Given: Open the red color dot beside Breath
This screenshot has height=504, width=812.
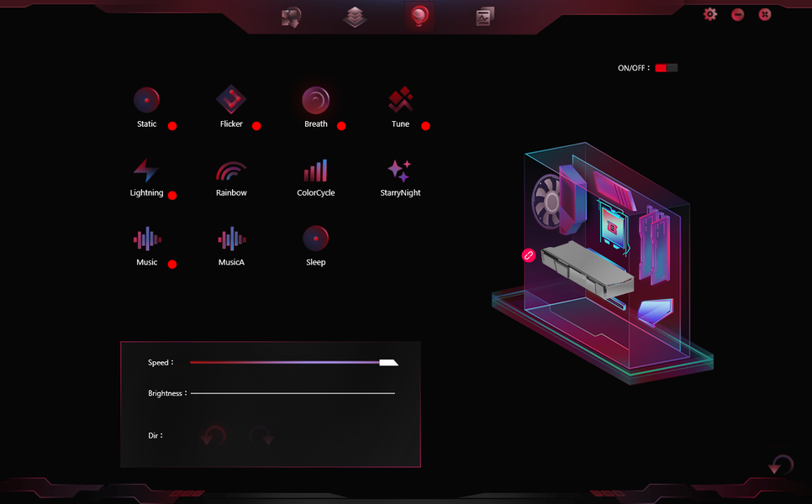Looking at the screenshot, I should click(341, 126).
